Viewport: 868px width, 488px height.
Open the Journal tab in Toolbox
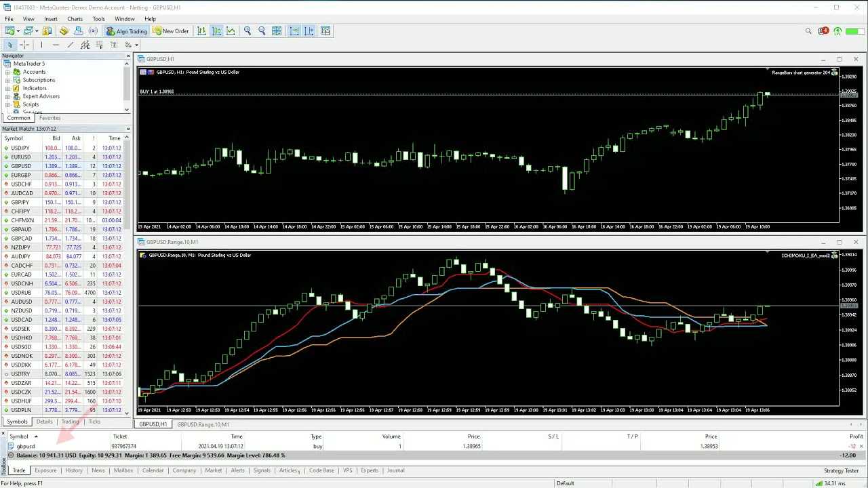coord(395,470)
